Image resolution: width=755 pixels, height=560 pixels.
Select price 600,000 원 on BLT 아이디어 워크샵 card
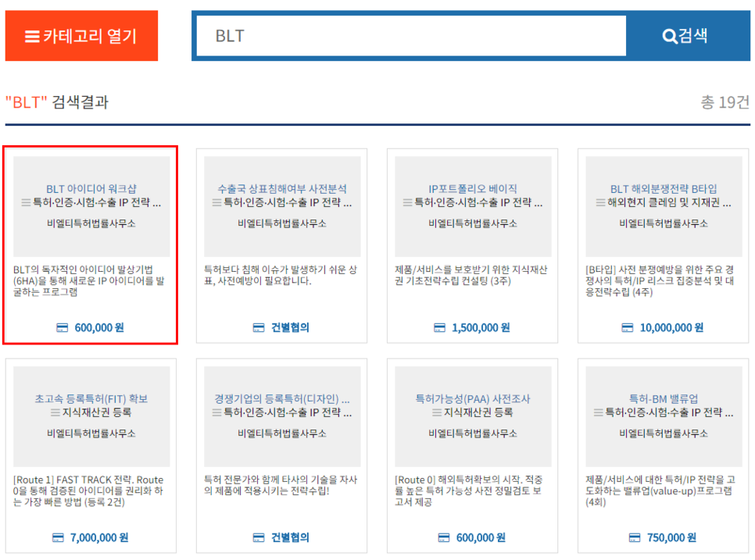99,327
